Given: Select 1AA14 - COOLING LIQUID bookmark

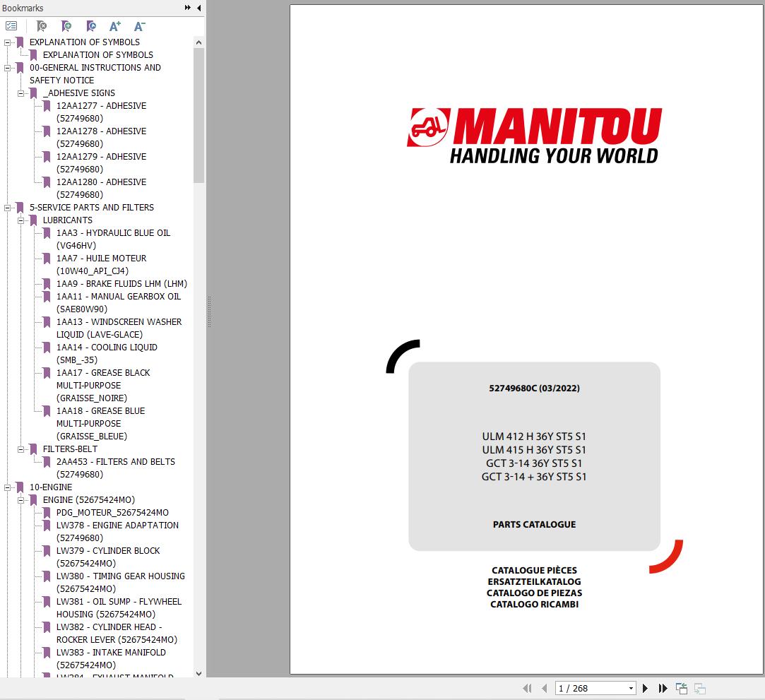Looking at the screenshot, I should (x=107, y=353).
